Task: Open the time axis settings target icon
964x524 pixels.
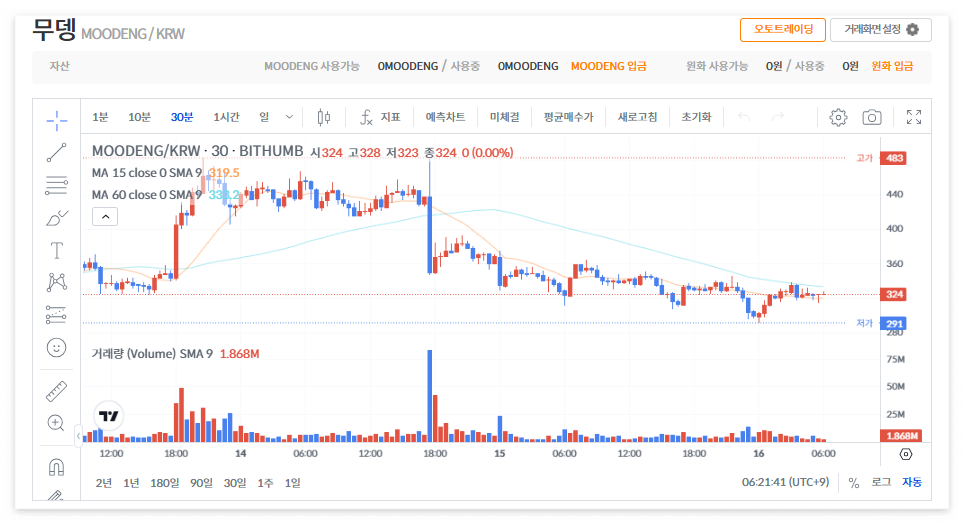Action: (906, 454)
